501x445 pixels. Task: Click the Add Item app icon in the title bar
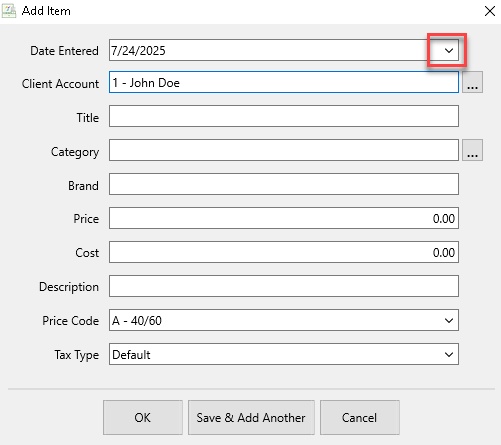pyautogui.click(x=9, y=11)
